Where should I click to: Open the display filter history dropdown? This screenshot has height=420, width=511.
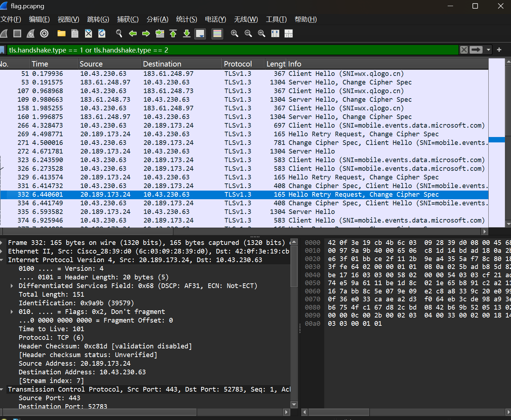pos(488,50)
